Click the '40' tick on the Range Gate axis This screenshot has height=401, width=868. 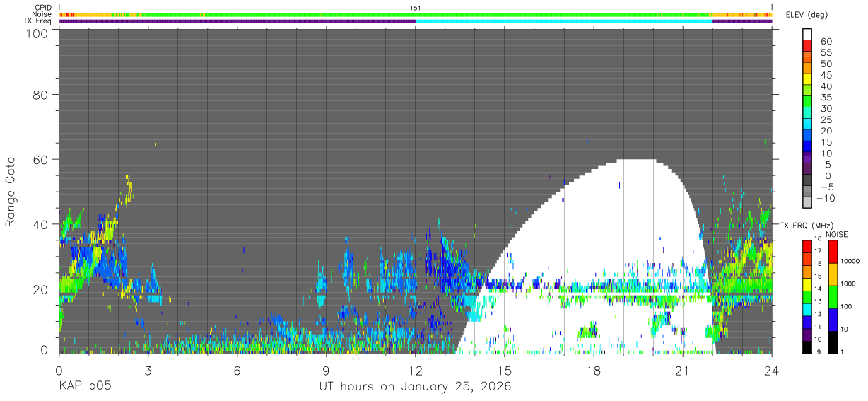[40, 224]
